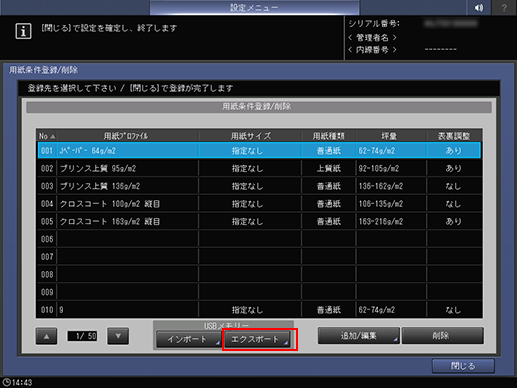Select row 003 プリンス上質 136g/m2

coord(259,186)
